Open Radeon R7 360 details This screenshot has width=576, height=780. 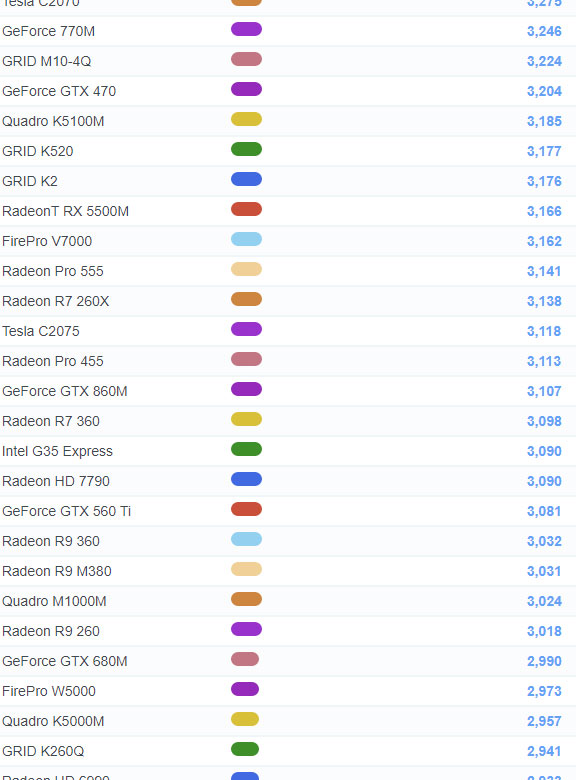51,421
